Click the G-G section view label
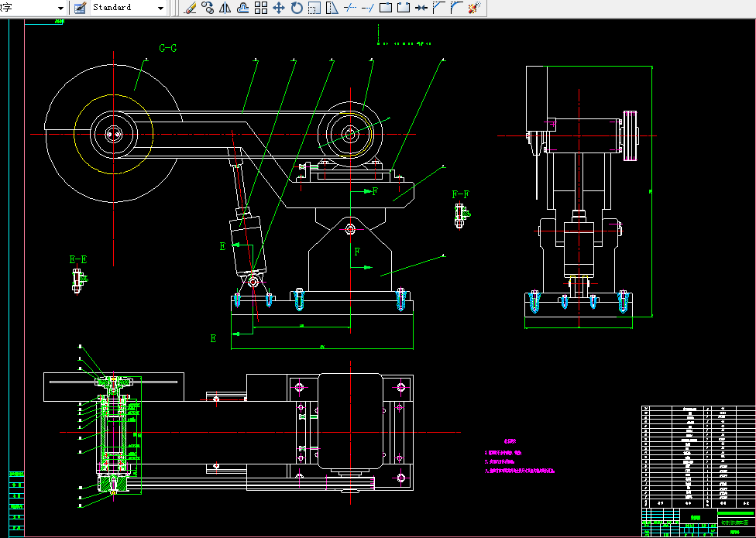The width and height of the screenshot is (756, 538). click(168, 48)
